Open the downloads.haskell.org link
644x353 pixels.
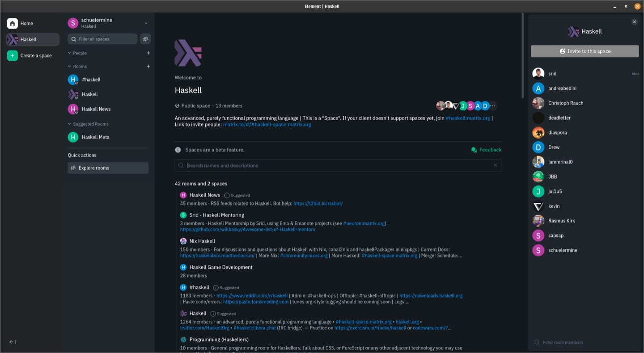(431, 296)
